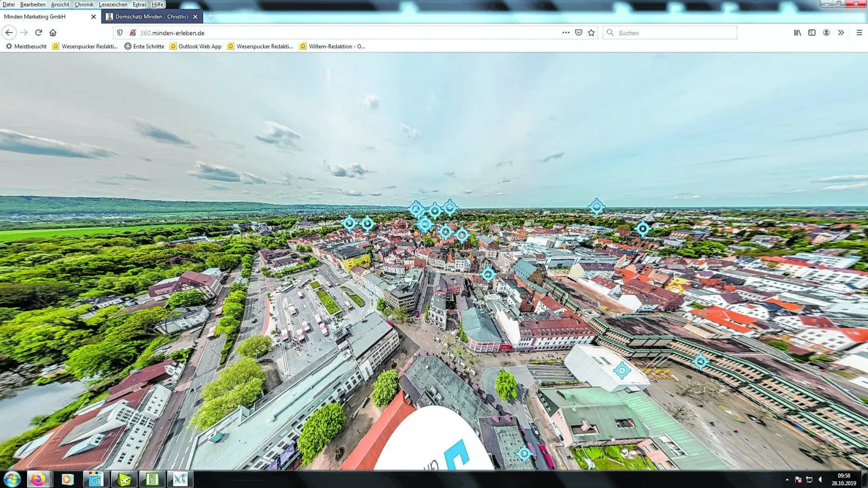The image size is (868, 488).
Task: Click the Firefox account icon
Action: (826, 33)
